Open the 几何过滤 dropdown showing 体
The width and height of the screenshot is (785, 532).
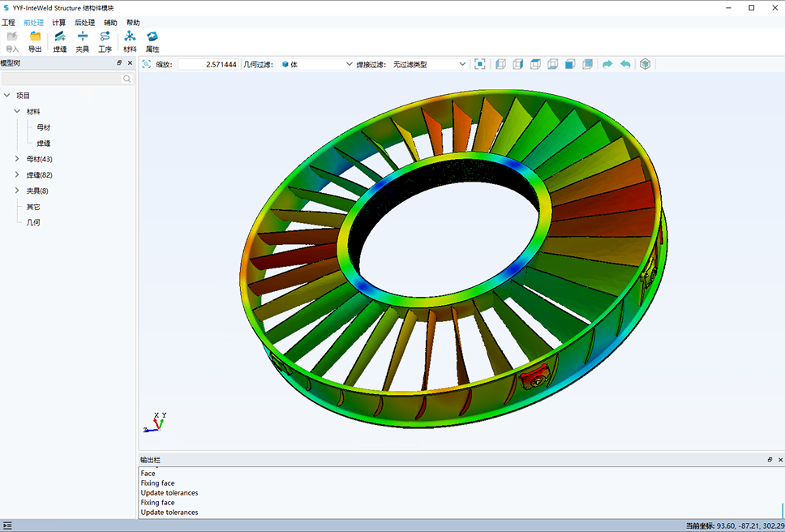click(316, 64)
